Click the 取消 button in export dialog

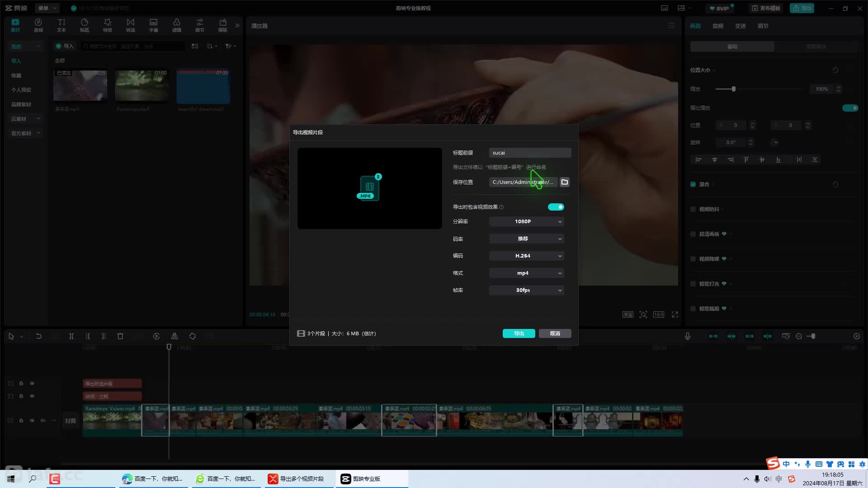coord(555,333)
